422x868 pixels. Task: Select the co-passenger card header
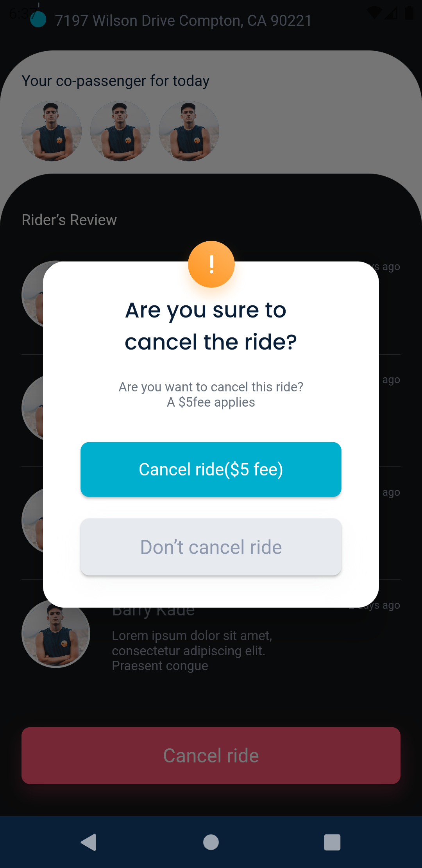click(x=116, y=81)
